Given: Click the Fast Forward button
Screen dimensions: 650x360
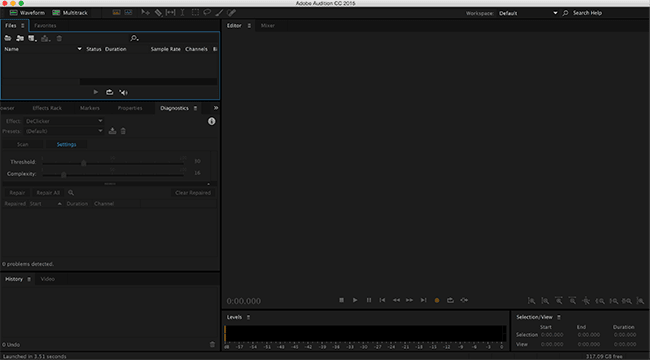Looking at the screenshot, I should 410,300.
